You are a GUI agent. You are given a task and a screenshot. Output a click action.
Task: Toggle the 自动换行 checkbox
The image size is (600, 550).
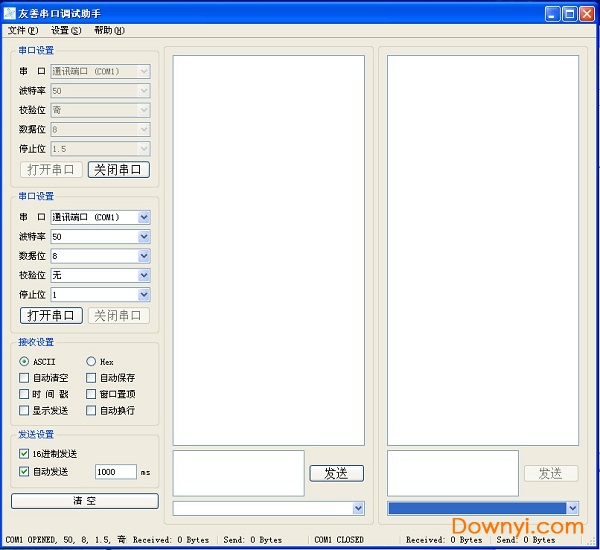click(x=91, y=410)
